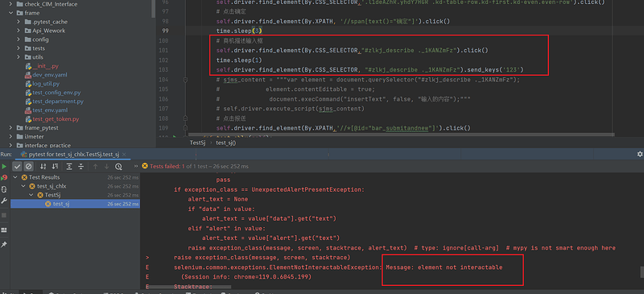Click the green run gutter icon in editor
Screen dimensions: 644x294
[175, 136]
